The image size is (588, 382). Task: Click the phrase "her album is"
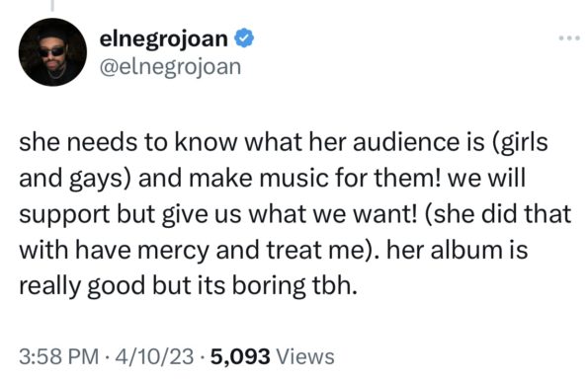coord(457,250)
